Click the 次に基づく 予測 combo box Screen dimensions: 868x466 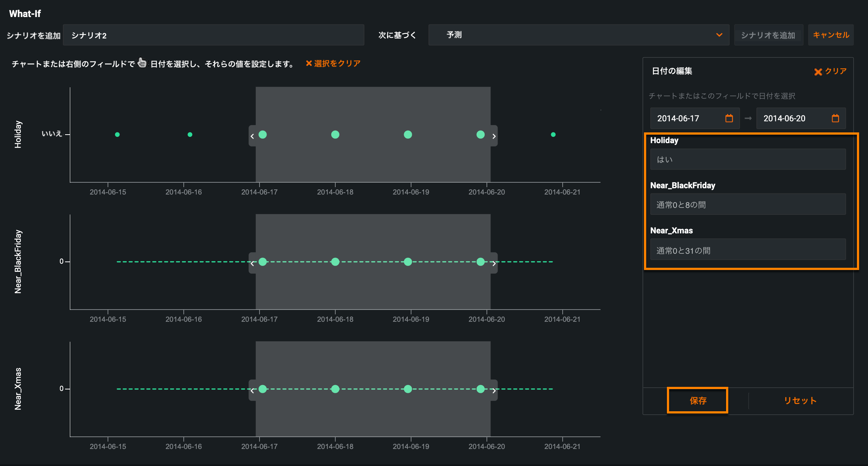click(578, 35)
